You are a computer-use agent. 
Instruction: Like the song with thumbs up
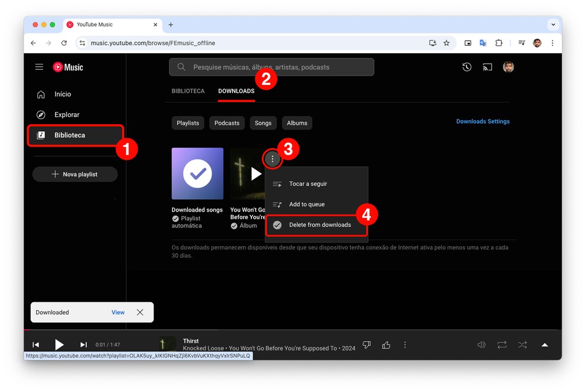tap(386, 345)
